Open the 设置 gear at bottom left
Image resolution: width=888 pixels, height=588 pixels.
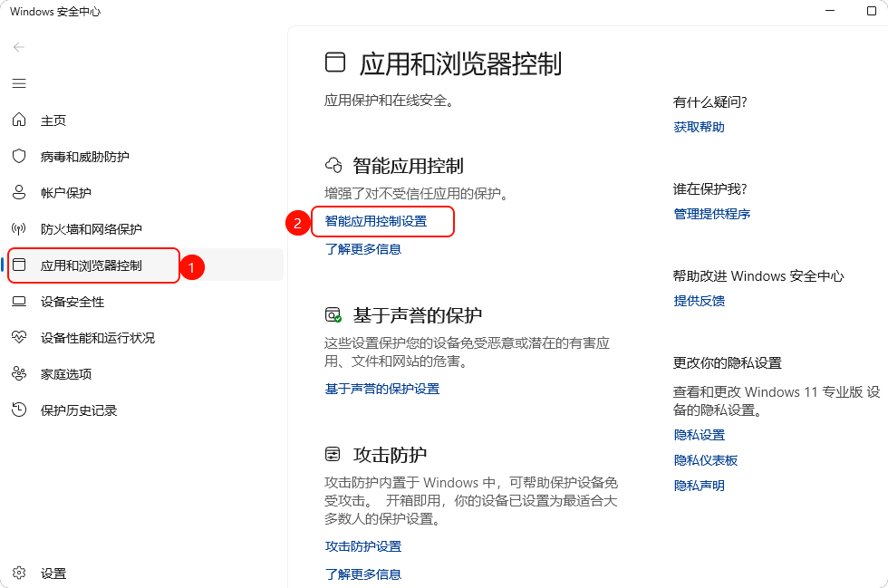click(19, 573)
